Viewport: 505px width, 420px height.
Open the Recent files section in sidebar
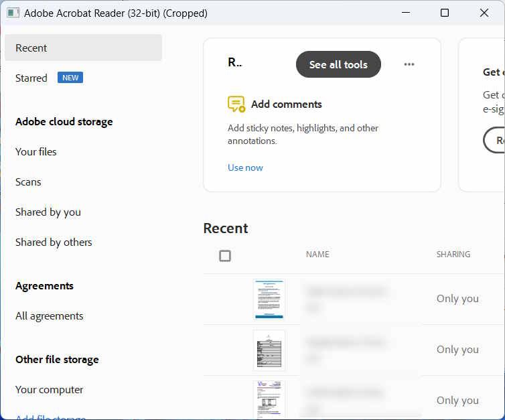(83, 48)
